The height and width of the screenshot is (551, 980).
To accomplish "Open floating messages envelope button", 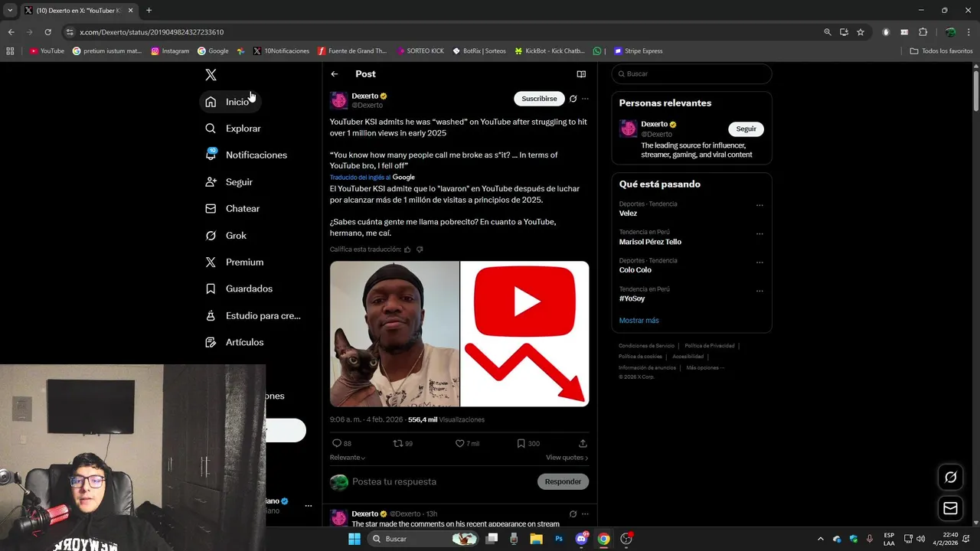I will pyautogui.click(x=950, y=508).
